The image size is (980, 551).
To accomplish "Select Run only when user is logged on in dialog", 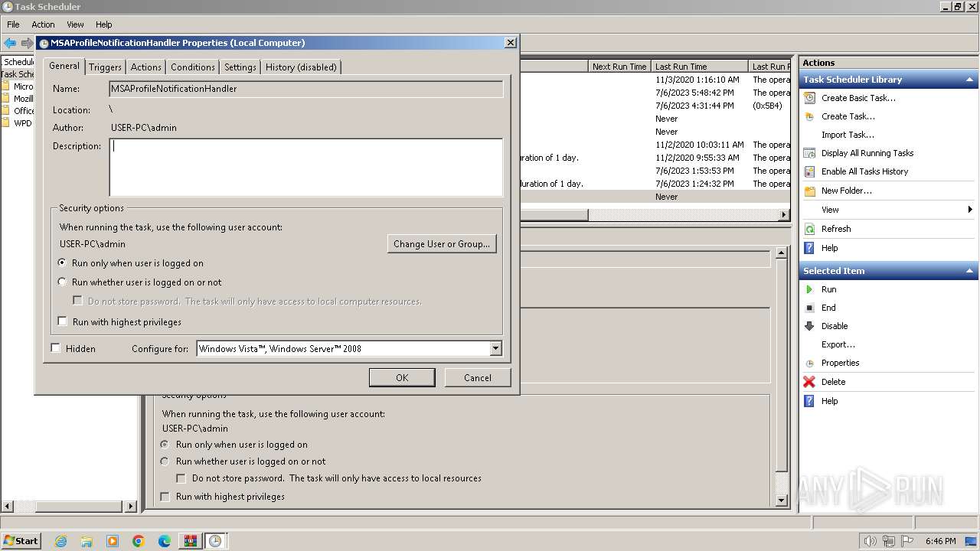I will click(x=63, y=262).
